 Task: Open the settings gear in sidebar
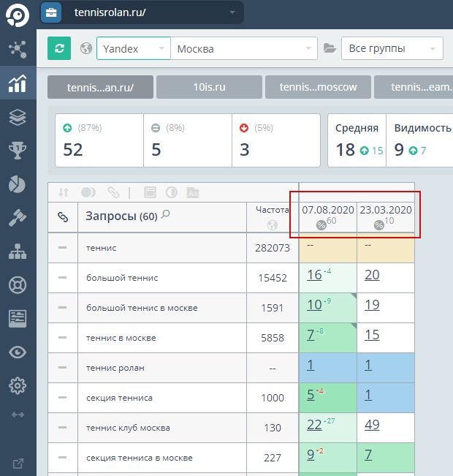(18, 385)
